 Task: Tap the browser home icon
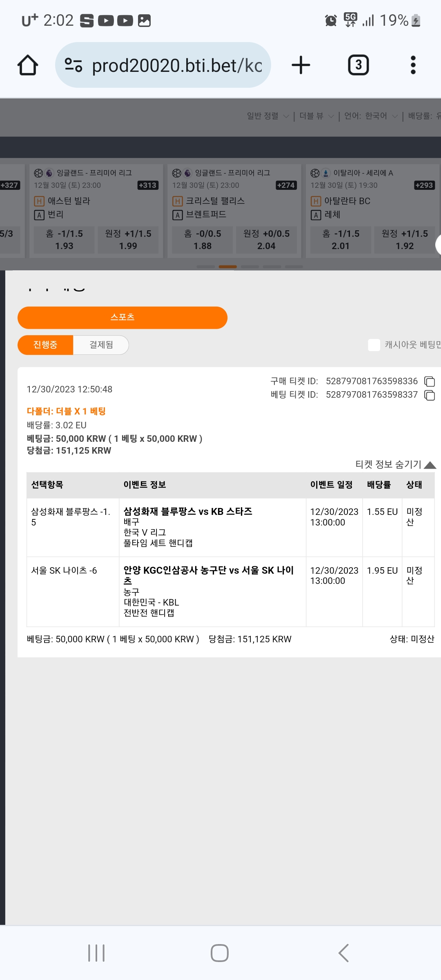pyautogui.click(x=28, y=65)
